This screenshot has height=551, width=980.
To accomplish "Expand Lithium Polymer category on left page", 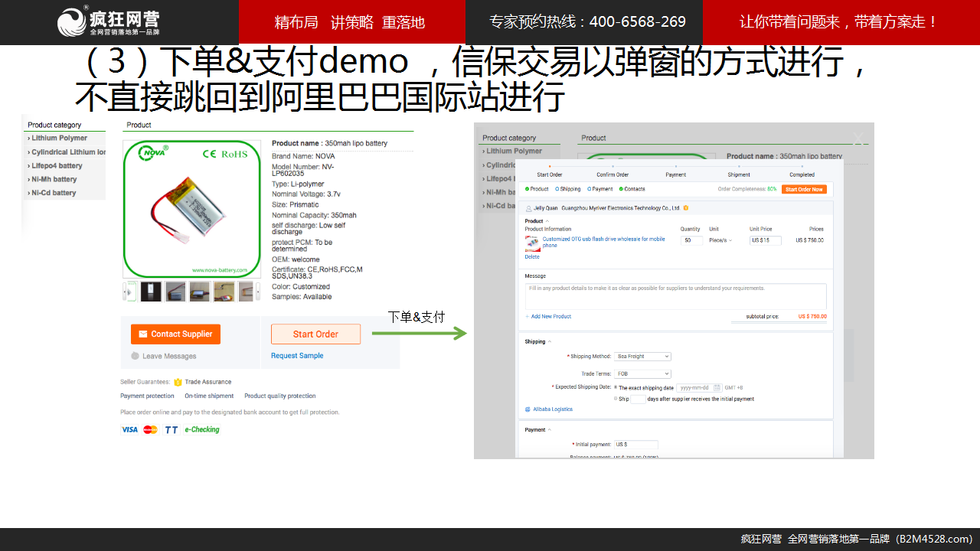I will coord(58,139).
